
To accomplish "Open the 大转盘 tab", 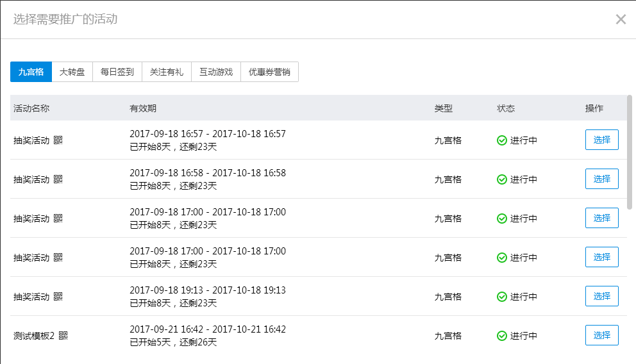I will (72, 72).
